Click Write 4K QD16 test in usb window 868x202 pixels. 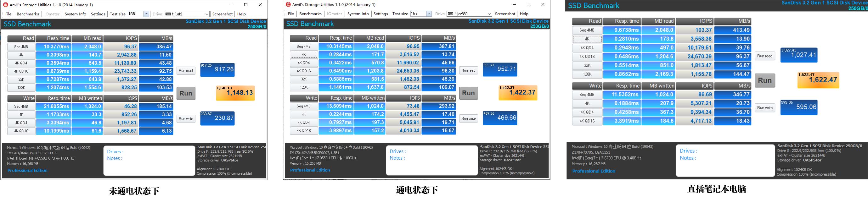[21, 131]
